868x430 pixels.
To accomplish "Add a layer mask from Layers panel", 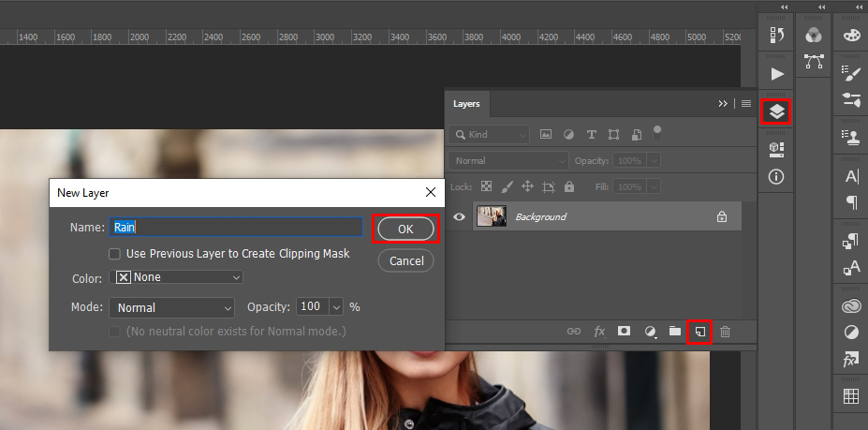I will [625, 332].
